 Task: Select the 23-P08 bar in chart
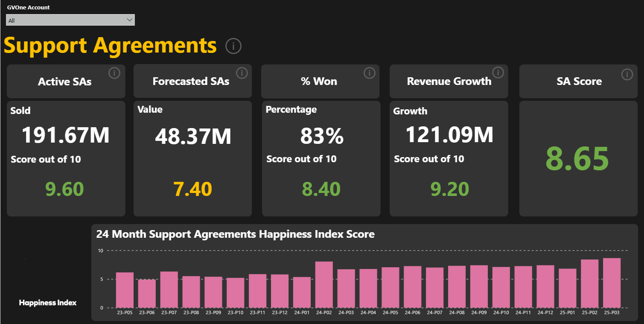pos(191,292)
